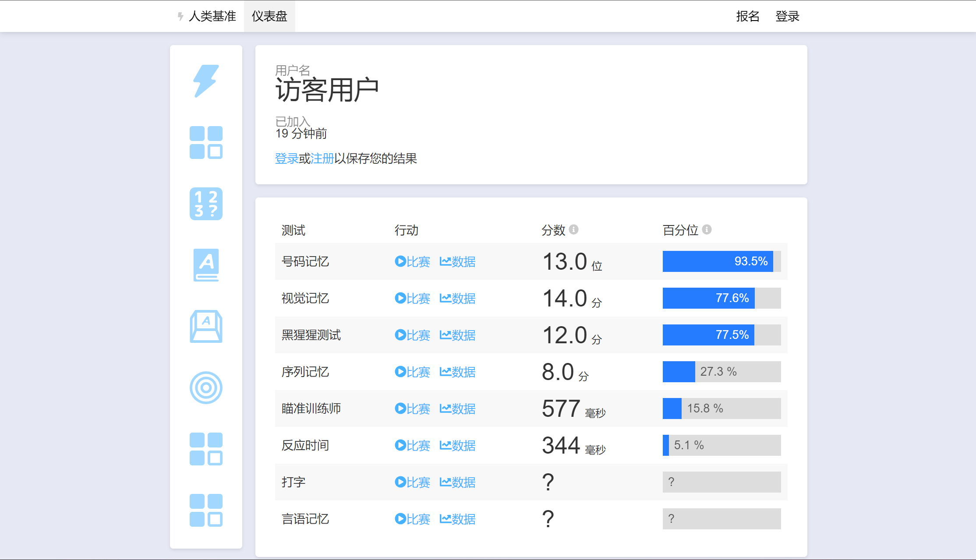Viewport: 976px width, 560px height.
Task: Click the 序列记忆 test name
Action: pos(305,372)
